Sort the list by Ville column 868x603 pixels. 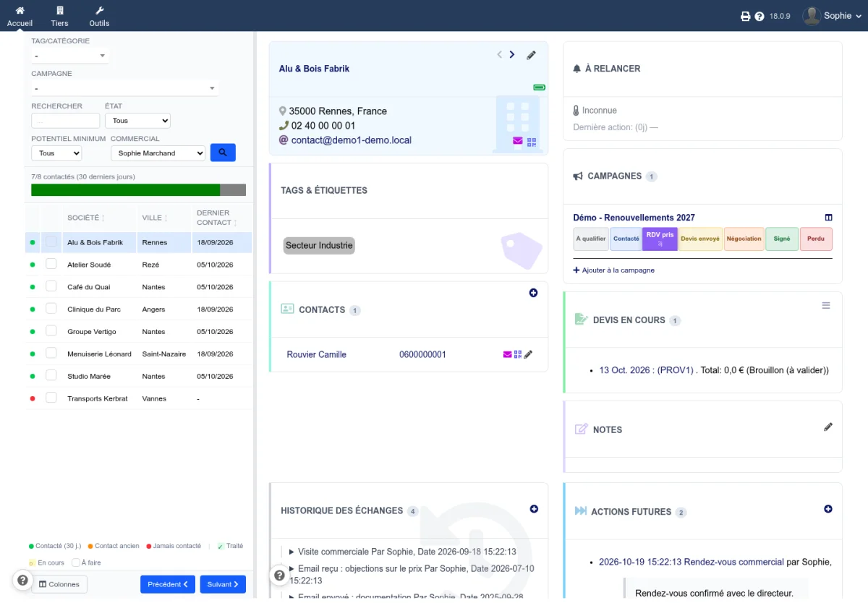[156, 218]
